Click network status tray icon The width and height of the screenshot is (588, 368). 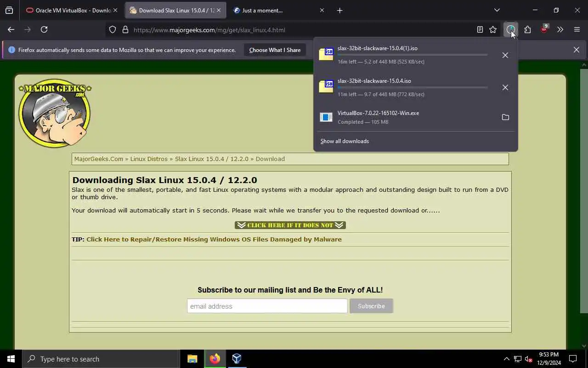pos(518,359)
